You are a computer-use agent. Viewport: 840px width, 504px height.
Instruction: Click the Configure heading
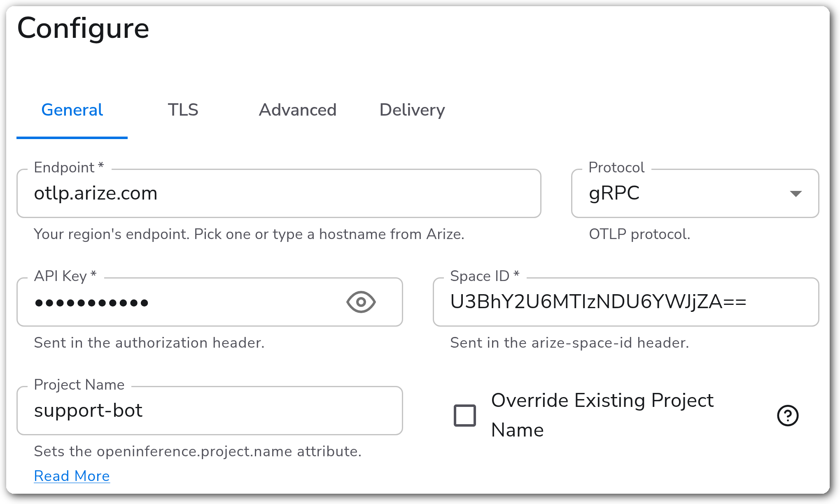[x=83, y=29]
